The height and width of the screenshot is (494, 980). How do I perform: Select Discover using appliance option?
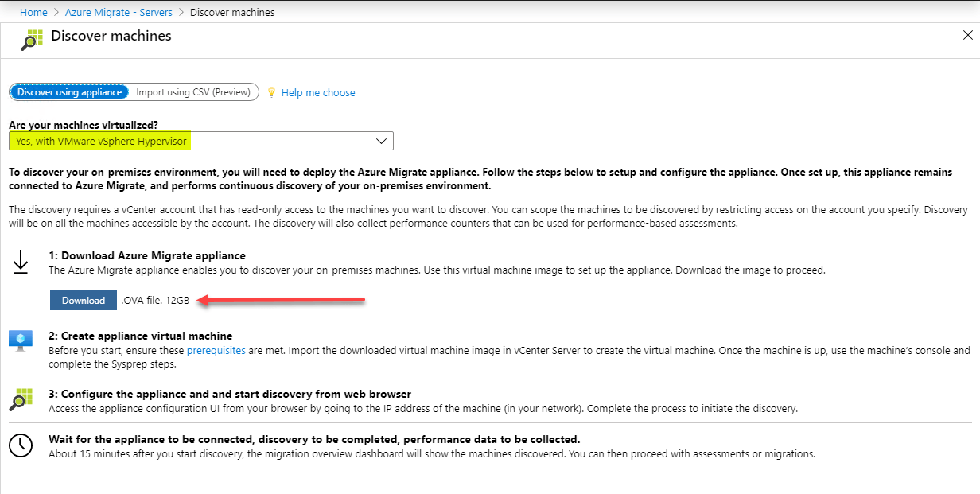click(70, 92)
